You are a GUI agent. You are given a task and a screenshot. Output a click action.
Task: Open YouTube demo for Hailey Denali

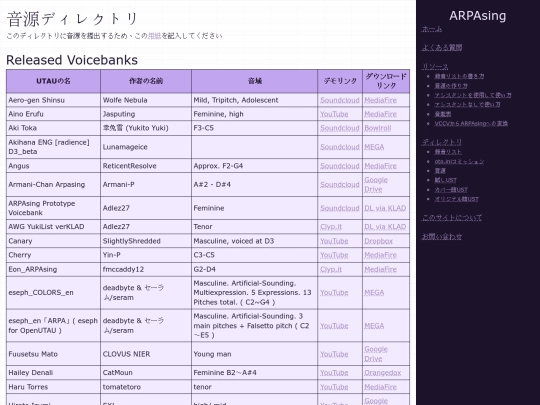click(334, 373)
